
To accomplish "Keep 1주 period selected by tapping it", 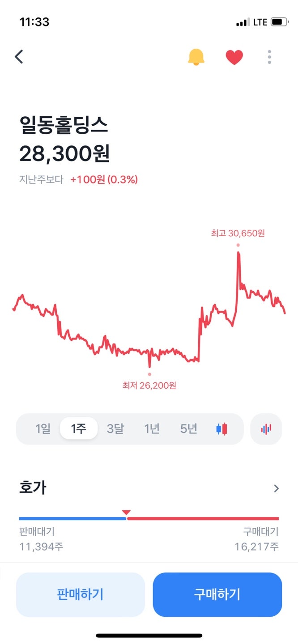I will click(79, 428).
